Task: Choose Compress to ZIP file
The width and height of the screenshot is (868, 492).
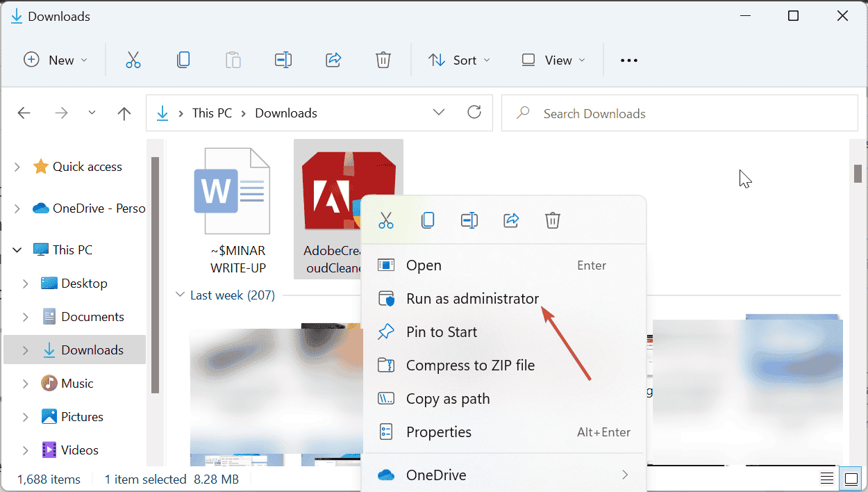Action: 470,365
